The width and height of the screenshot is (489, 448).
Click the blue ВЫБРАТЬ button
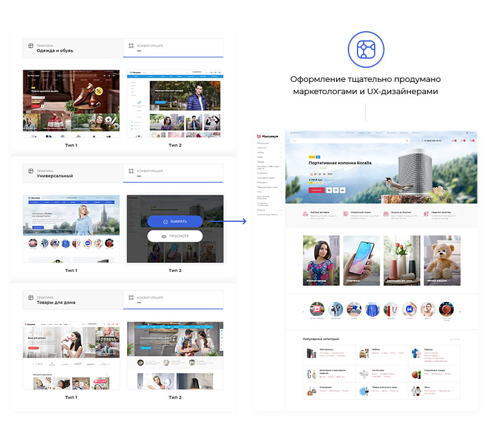175,221
